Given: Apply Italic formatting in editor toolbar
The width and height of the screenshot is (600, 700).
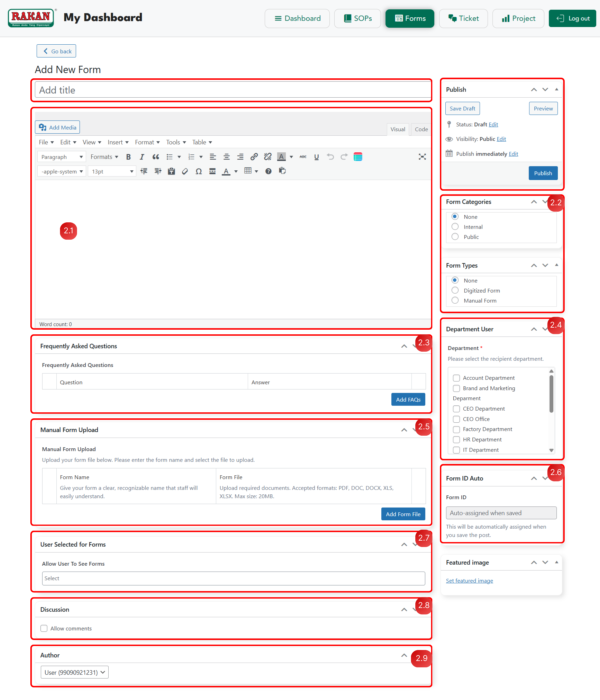Looking at the screenshot, I should [142, 157].
